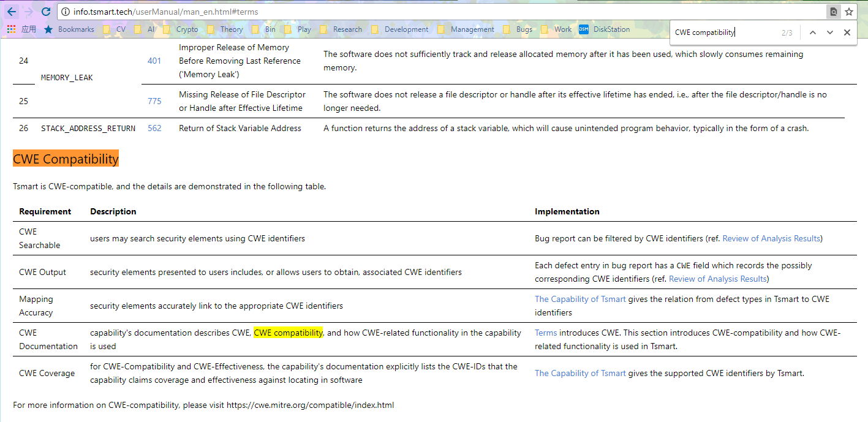Screen dimensions: 868x422
Task: Click the STACK_ADDRESS_RETURN defect type cell
Action: [x=88, y=128]
